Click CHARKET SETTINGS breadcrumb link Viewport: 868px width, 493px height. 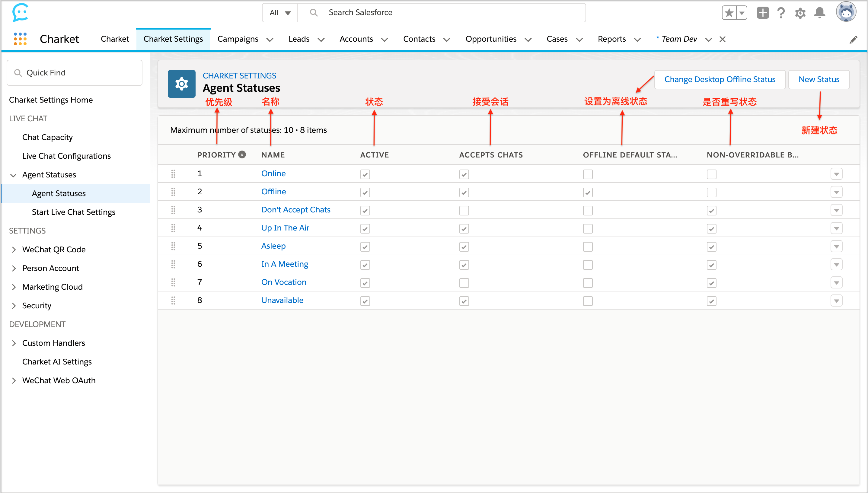(x=239, y=75)
